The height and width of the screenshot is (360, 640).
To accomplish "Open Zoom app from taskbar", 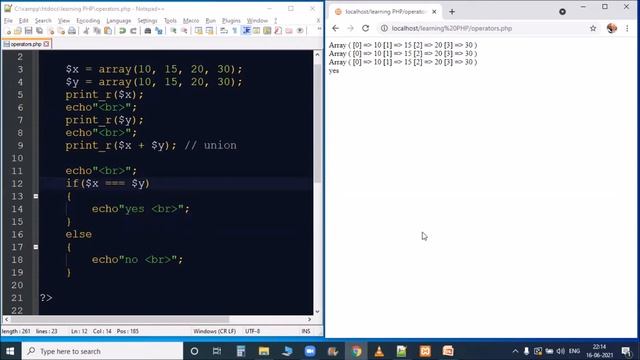I will point(310,351).
